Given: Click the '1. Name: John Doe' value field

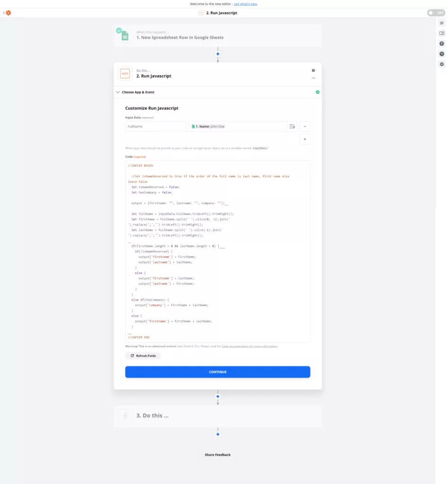Looking at the screenshot, I should [x=238, y=127].
